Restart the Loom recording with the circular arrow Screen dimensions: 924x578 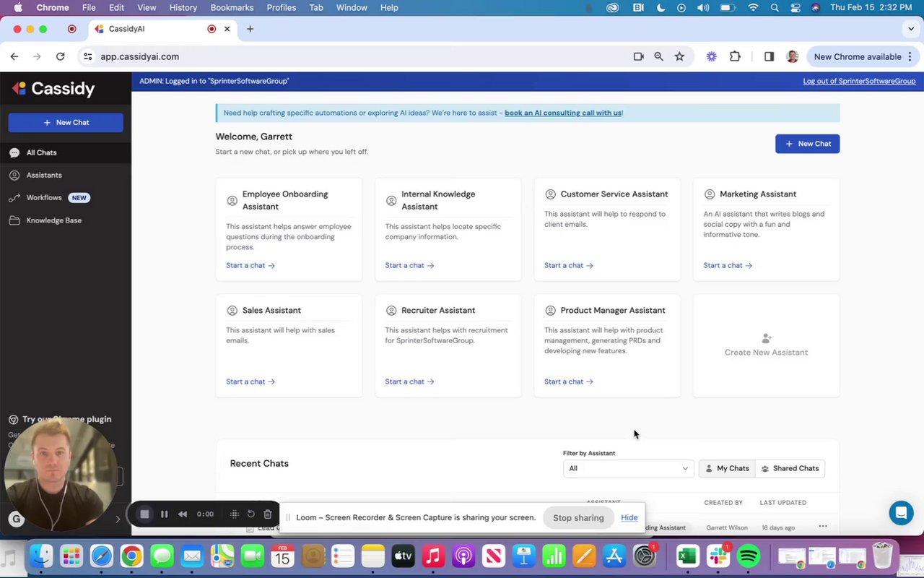(x=250, y=514)
